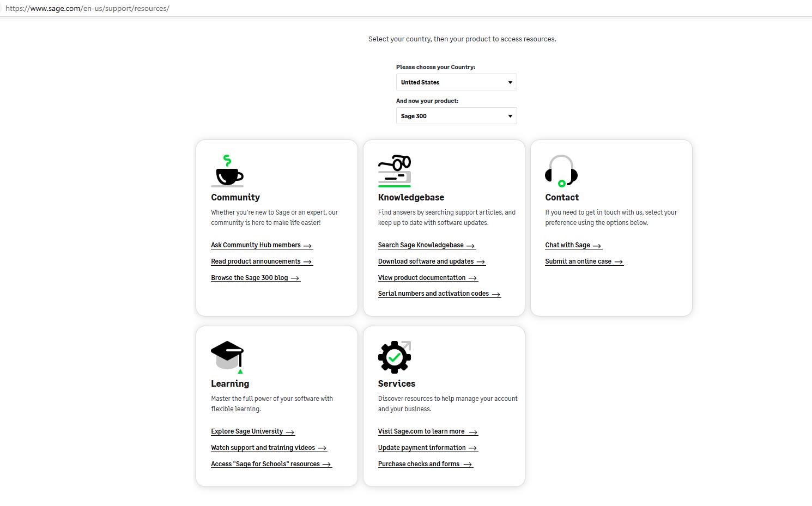Click the 'And now your product:' label
This screenshot has width=812, height=506.
(427, 101)
